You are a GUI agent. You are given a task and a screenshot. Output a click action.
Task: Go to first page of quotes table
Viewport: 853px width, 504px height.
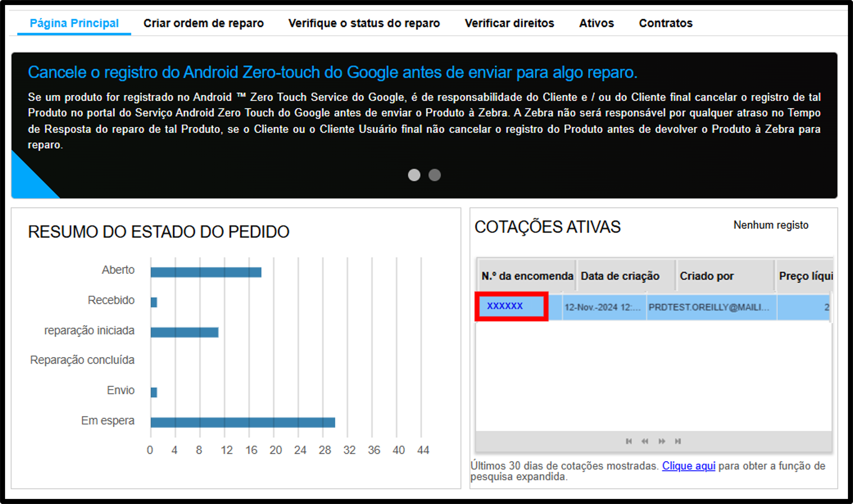(x=629, y=441)
